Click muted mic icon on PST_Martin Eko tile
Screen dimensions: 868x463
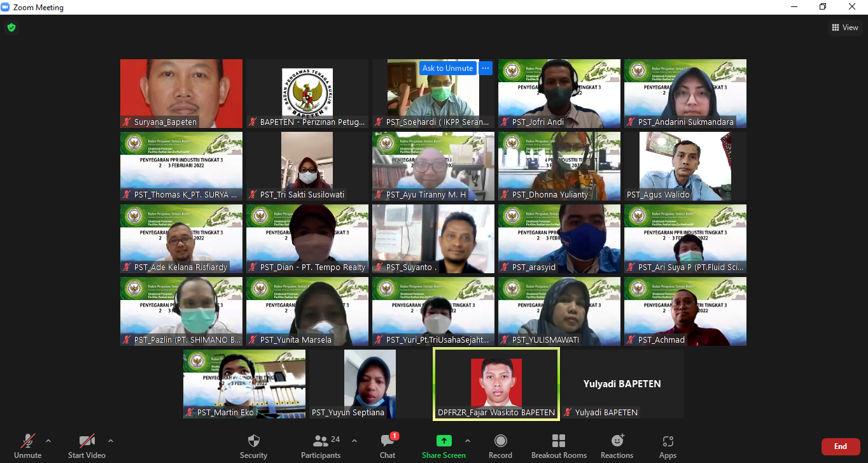(190, 412)
